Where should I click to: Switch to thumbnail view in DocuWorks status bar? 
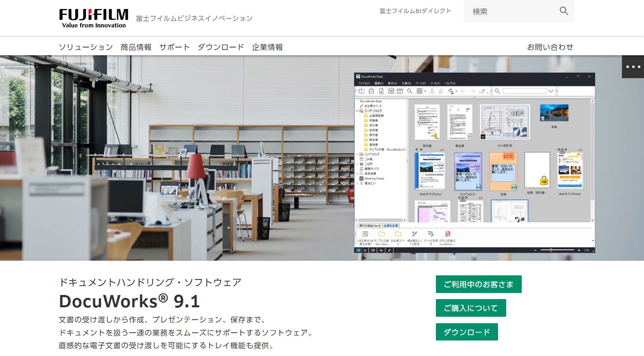point(358,250)
